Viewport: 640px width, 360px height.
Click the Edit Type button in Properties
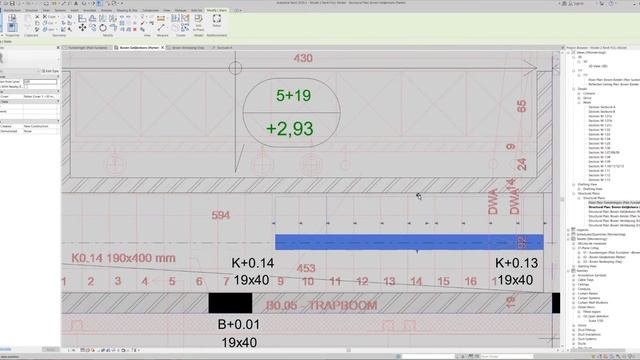[51, 71]
